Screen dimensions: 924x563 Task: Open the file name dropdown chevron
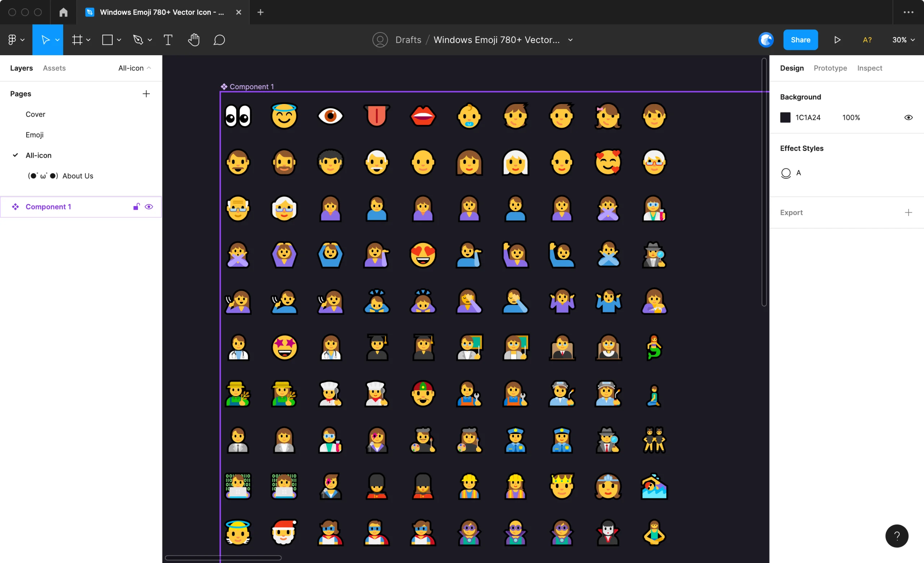click(x=570, y=40)
